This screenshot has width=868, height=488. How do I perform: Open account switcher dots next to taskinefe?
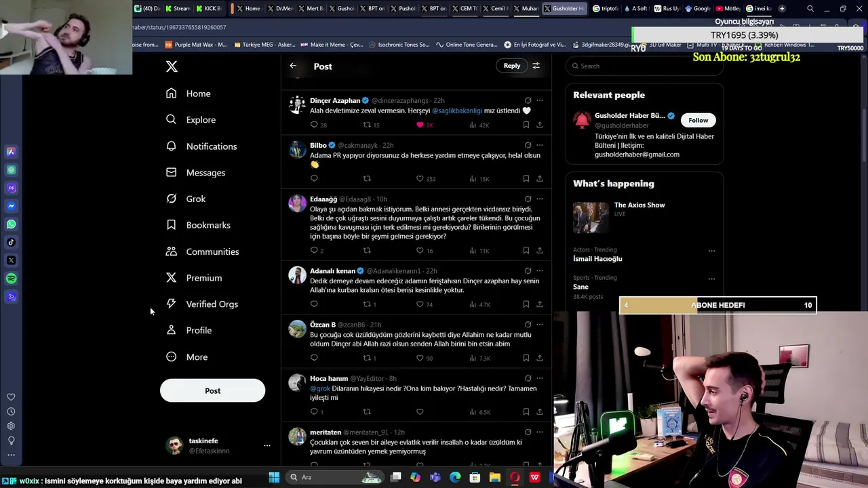click(267, 445)
